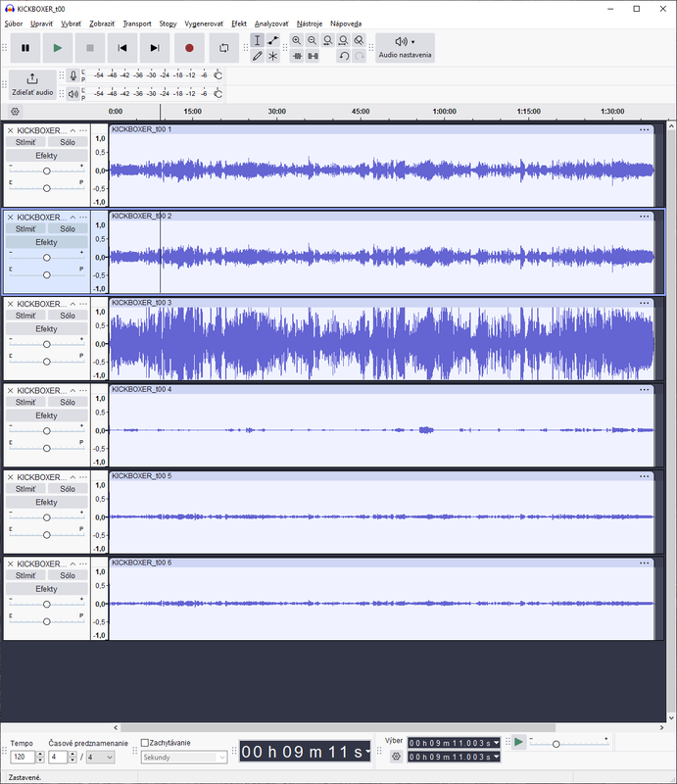Open the main time display format arrow
Viewport: 677px width, 784px height.
368,751
